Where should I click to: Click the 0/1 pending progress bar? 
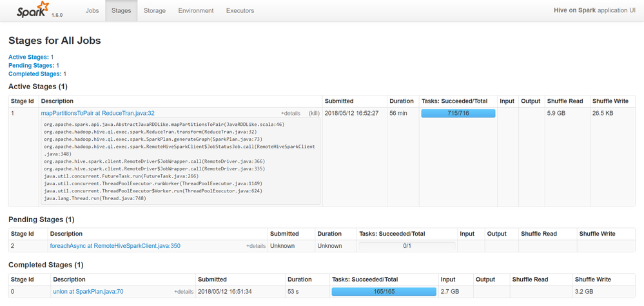point(407,246)
